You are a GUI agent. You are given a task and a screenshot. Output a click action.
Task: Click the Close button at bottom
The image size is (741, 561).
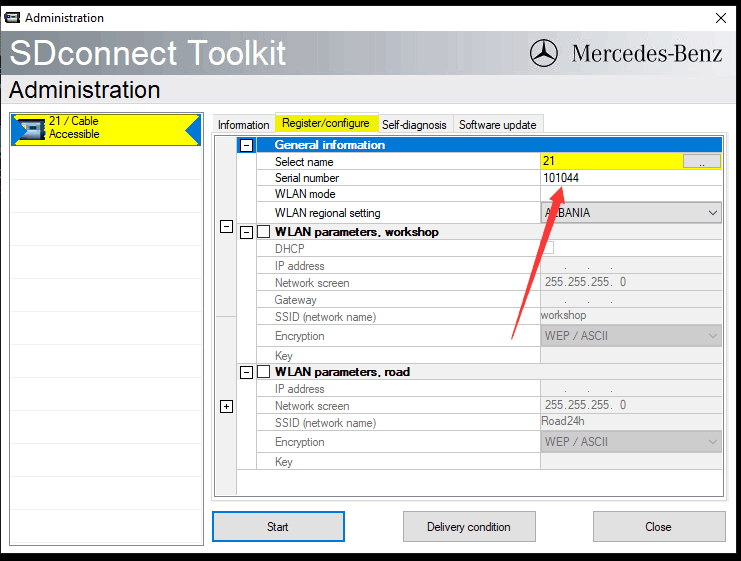coord(658,527)
